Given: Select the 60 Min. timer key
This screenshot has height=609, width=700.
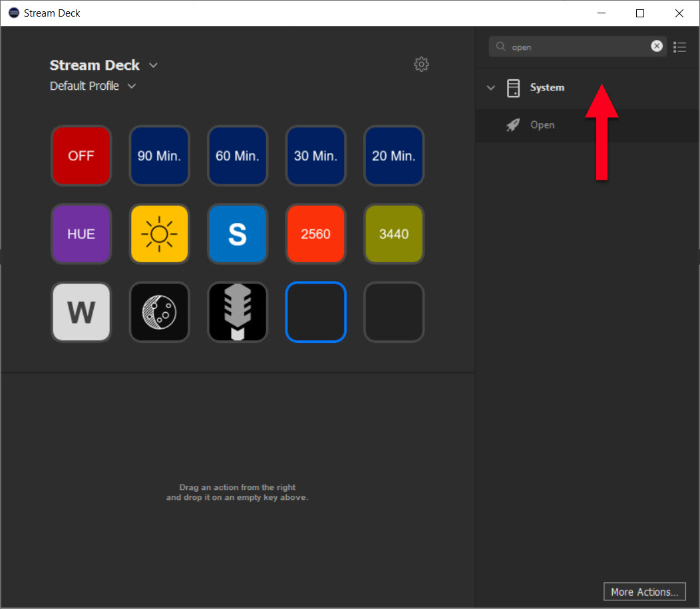Looking at the screenshot, I should tap(238, 155).
